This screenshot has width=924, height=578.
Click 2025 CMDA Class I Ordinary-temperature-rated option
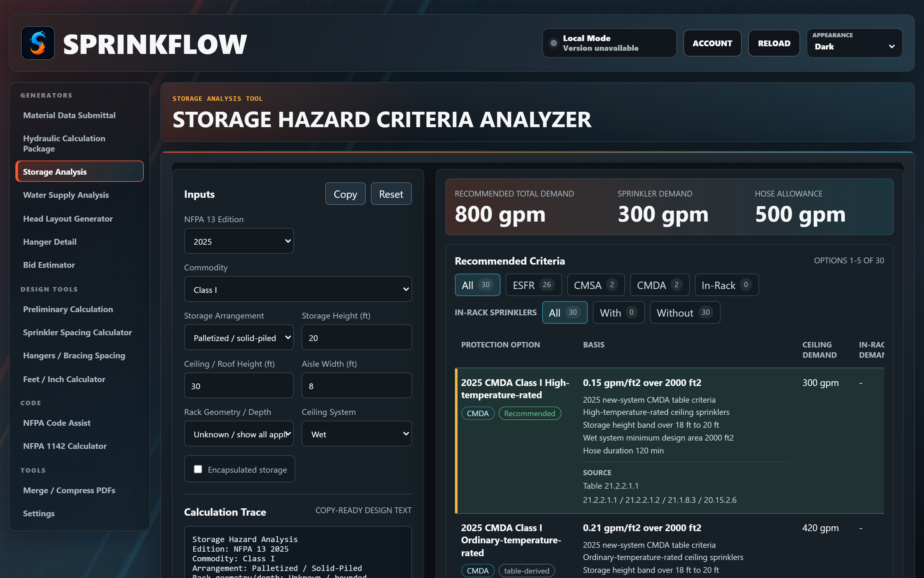[x=511, y=540]
